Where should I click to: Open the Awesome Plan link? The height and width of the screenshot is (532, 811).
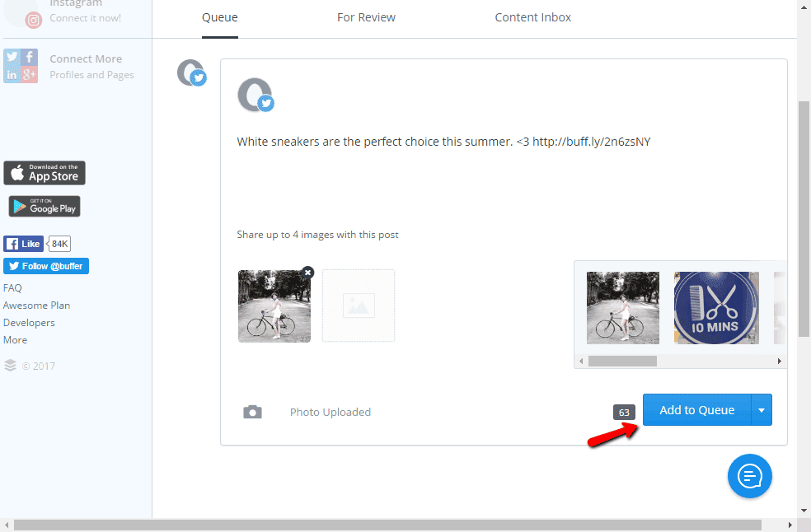[37, 306]
